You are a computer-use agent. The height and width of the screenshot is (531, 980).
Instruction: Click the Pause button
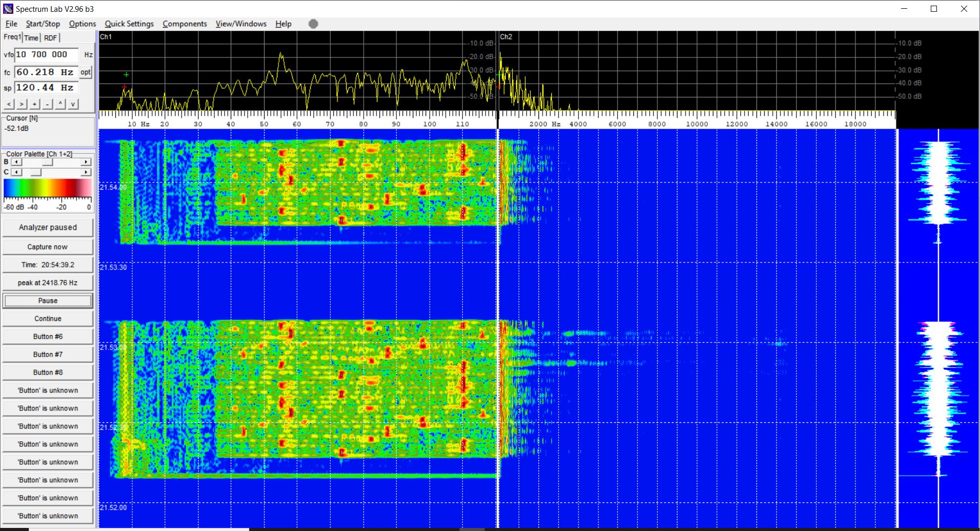(48, 300)
